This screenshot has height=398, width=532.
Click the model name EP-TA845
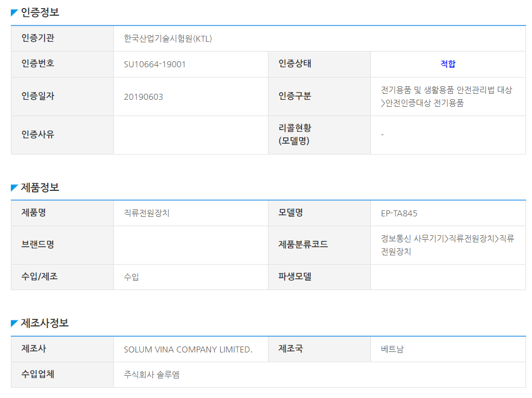point(399,213)
